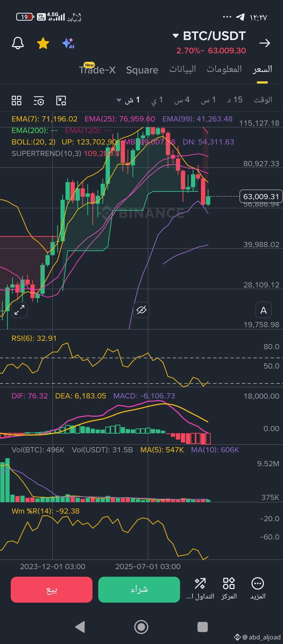Tap the back arrow next to BTC/USDT
This screenshot has height=644, width=283.
tap(265, 43)
